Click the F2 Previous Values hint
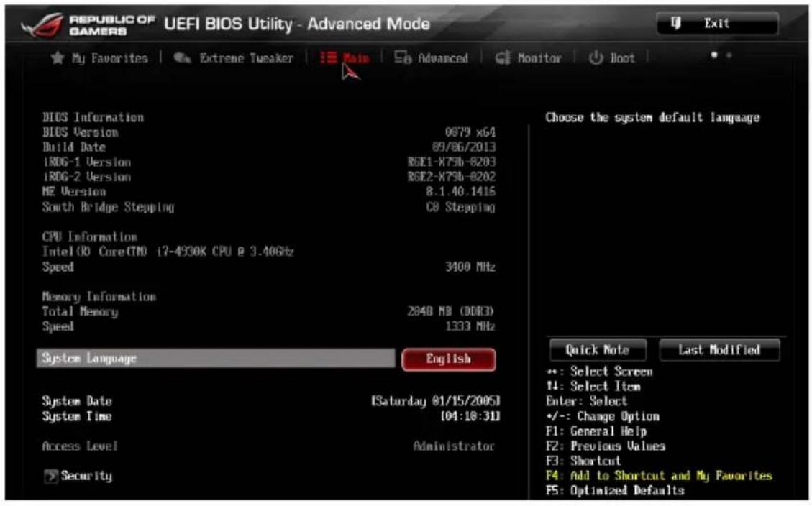Image resolution: width=812 pixels, height=506 pixels. point(606,446)
